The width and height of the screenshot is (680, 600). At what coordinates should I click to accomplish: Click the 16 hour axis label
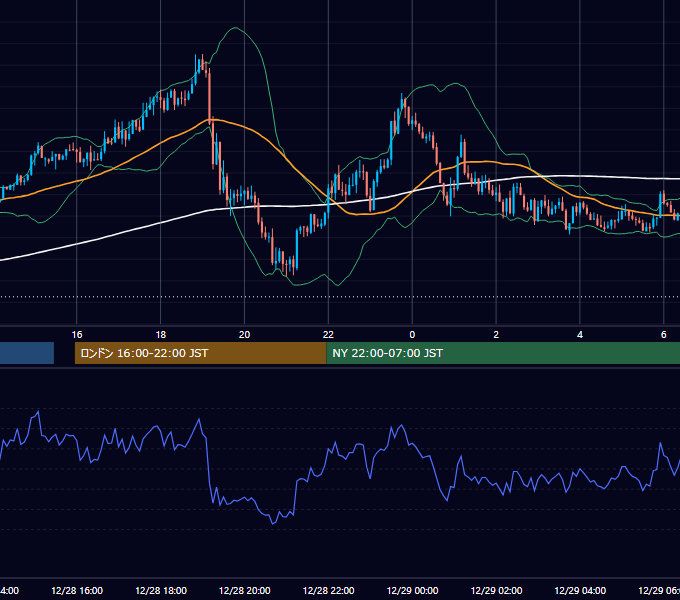77,334
